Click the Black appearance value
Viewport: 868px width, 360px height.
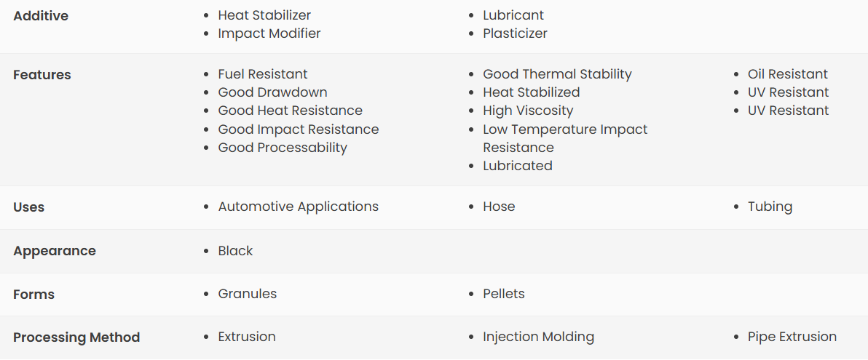pos(235,251)
